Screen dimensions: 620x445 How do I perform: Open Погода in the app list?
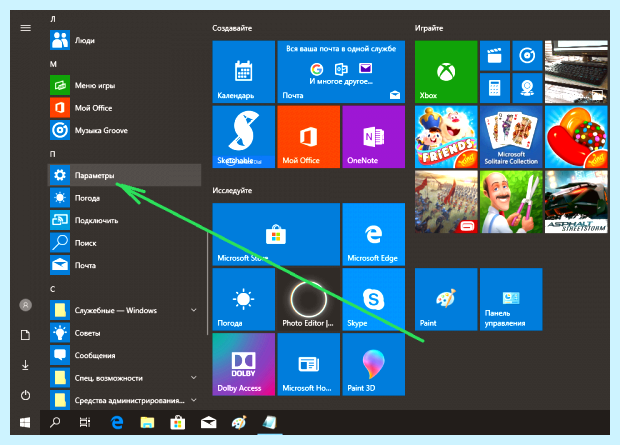click(x=124, y=198)
